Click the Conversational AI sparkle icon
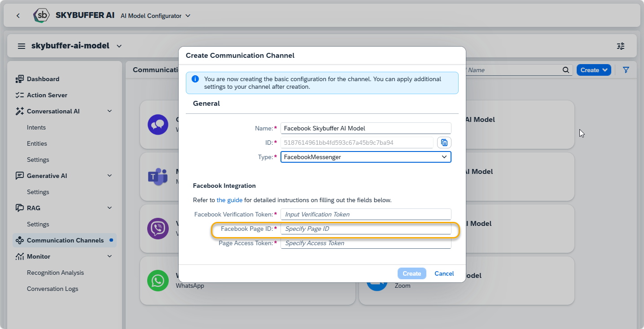 point(19,111)
